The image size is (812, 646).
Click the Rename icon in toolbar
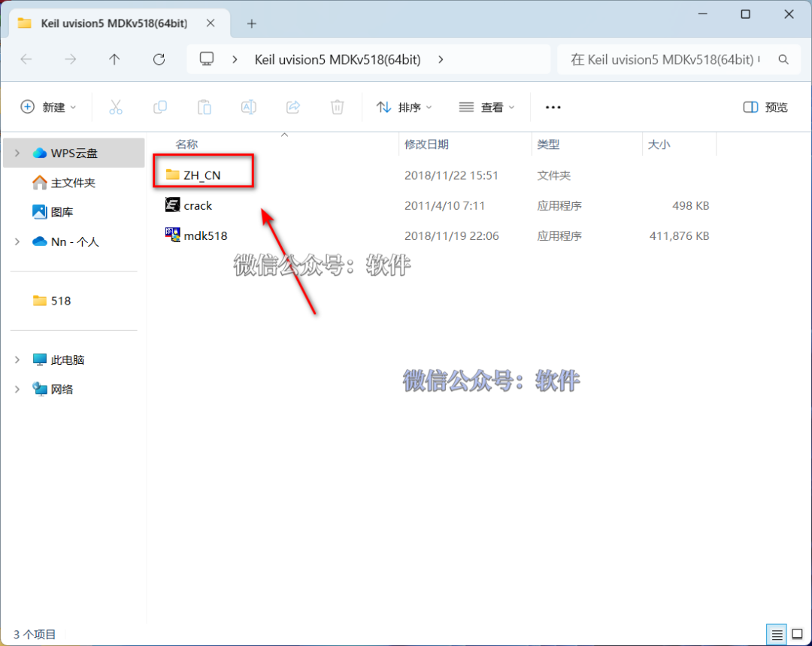(249, 108)
